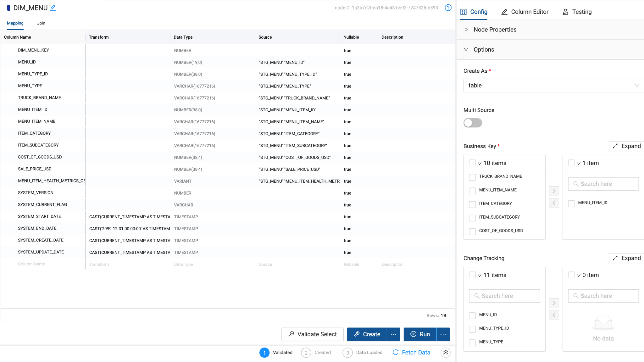The width and height of the screenshot is (644, 362).
Task: Select the SYSTEM_CURRENT_FLAG column name
Action: [42, 205]
